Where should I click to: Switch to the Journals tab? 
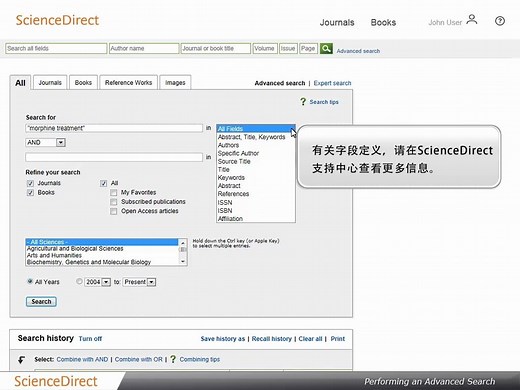tap(50, 83)
